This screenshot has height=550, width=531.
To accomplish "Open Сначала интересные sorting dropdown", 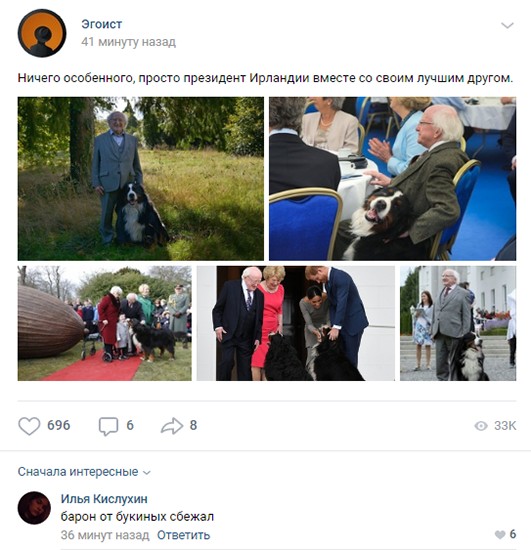I will [x=84, y=472].
